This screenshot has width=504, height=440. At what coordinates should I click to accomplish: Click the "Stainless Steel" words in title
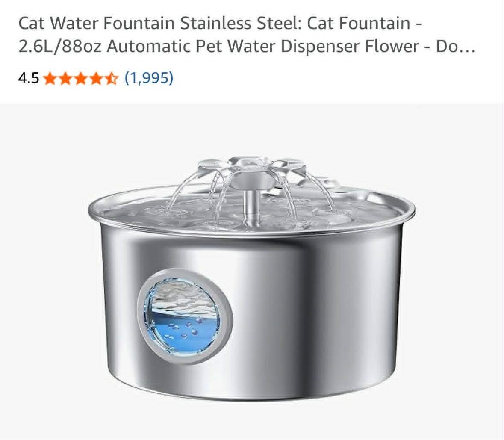point(241,23)
